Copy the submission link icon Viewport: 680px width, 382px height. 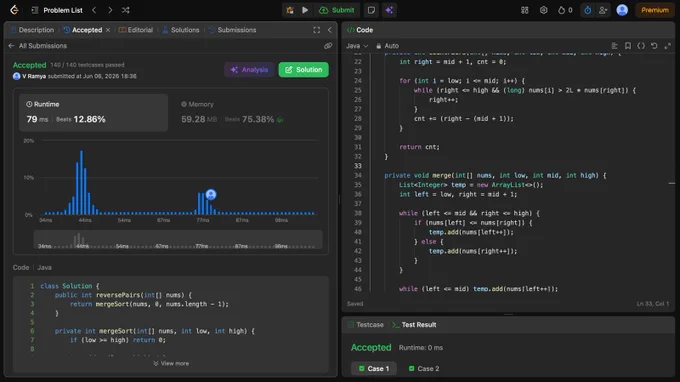328,46
